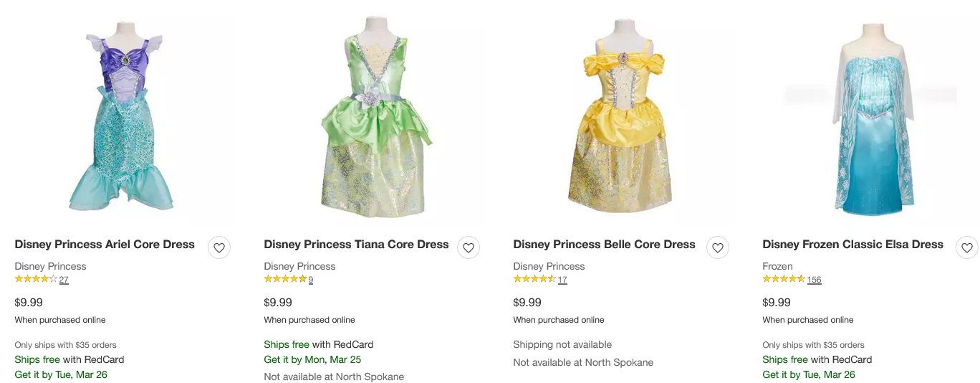This screenshot has height=383, width=980.
Task: Open the 156 reviews for Elsa dress
Action: coord(814,280)
